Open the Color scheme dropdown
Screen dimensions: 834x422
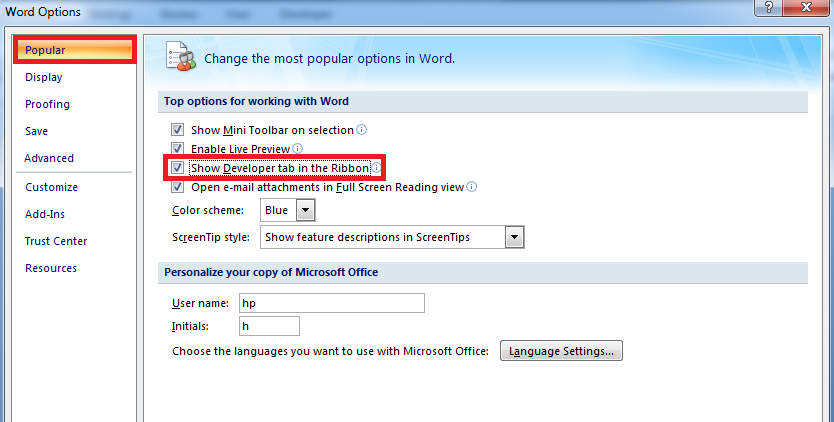click(x=305, y=210)
